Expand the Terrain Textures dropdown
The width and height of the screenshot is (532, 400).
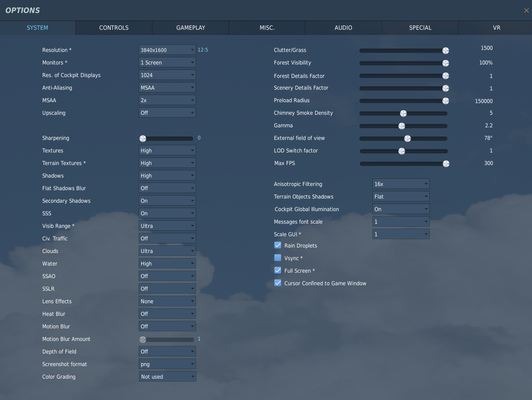tap(167, 163)
